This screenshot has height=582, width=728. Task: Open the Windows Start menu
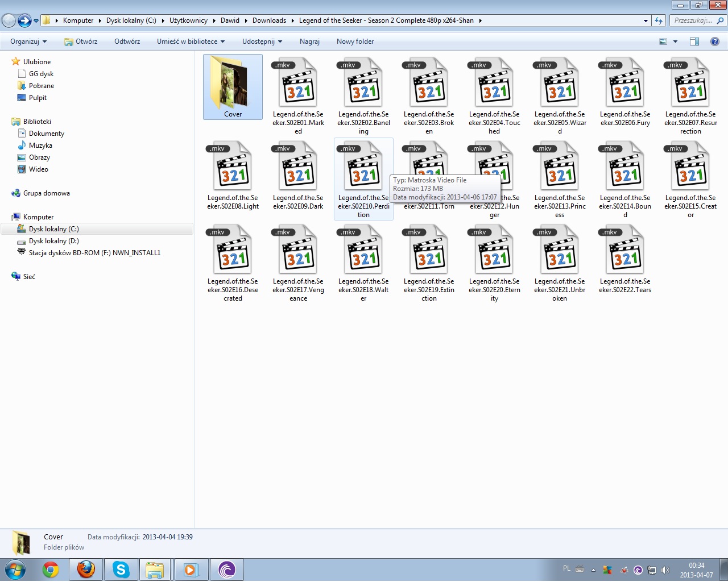15,569
